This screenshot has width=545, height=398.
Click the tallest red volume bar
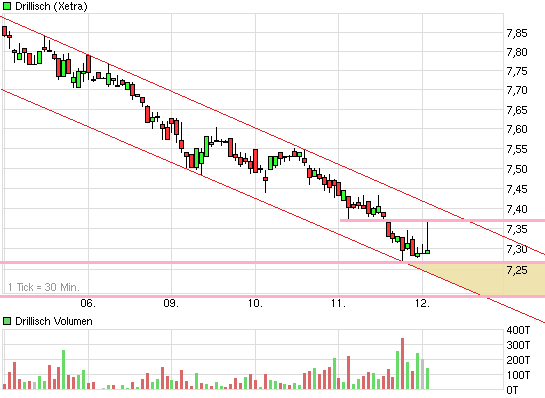pos(402,364)
